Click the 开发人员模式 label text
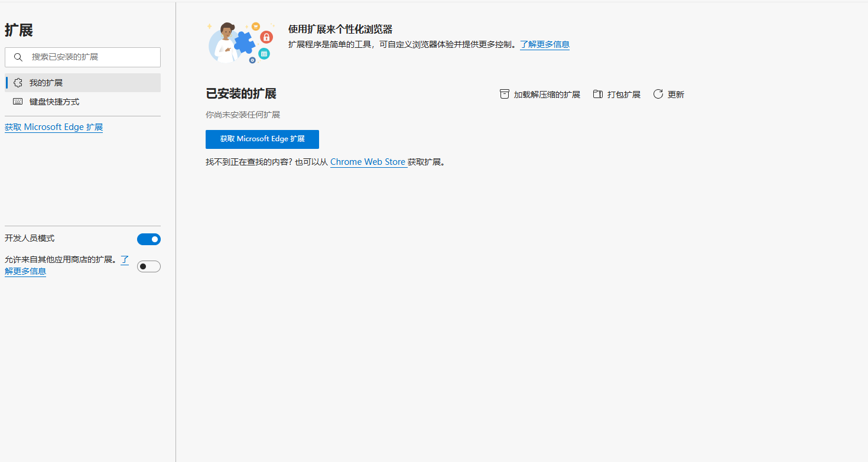 click(30, 238)
